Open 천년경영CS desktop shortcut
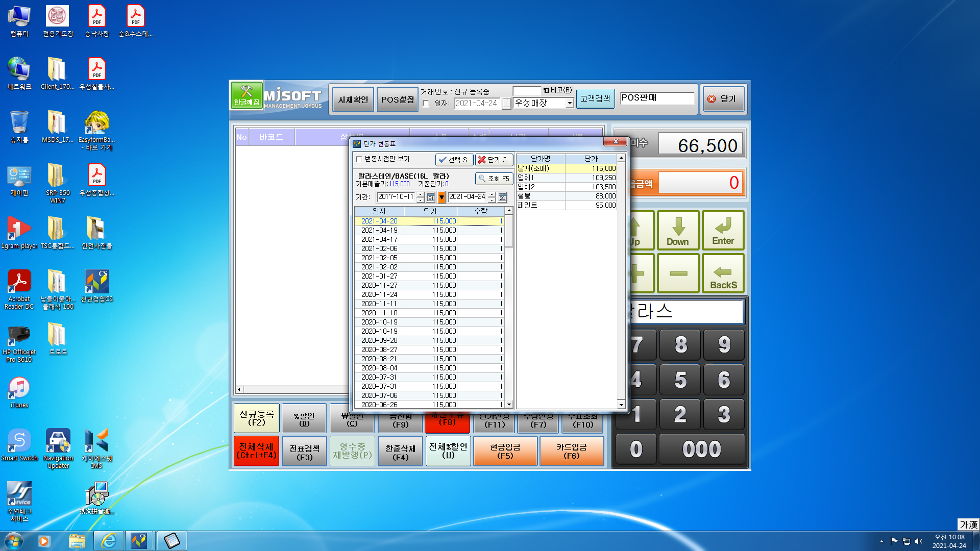This screenshot has width=980, height=551. (x=96, y=287)
